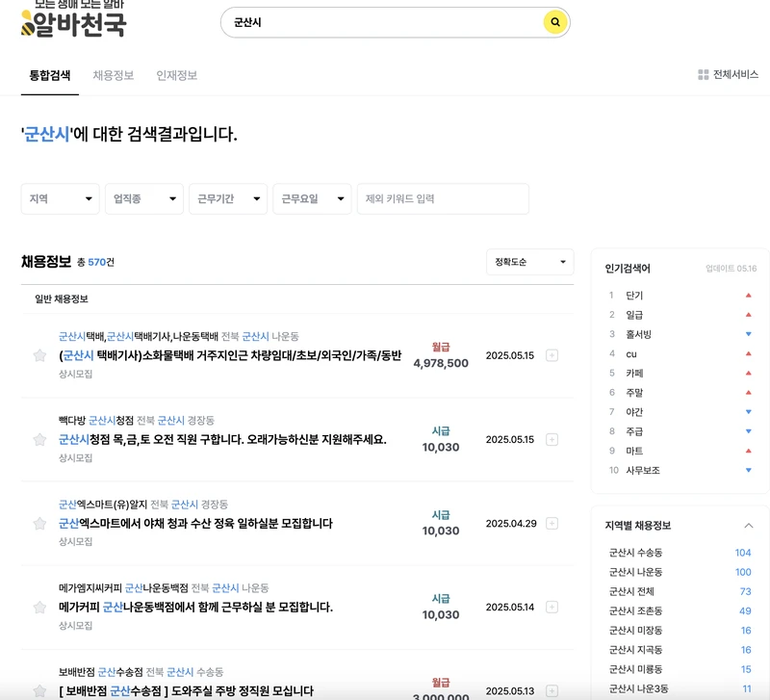Open the 정확도순 sort dropdown

coord(530,262)
